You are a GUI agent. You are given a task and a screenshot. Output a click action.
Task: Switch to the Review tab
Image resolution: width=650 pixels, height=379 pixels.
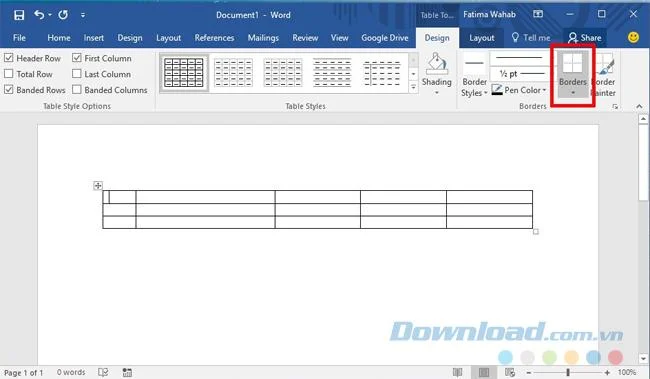[x=305, y=38]
